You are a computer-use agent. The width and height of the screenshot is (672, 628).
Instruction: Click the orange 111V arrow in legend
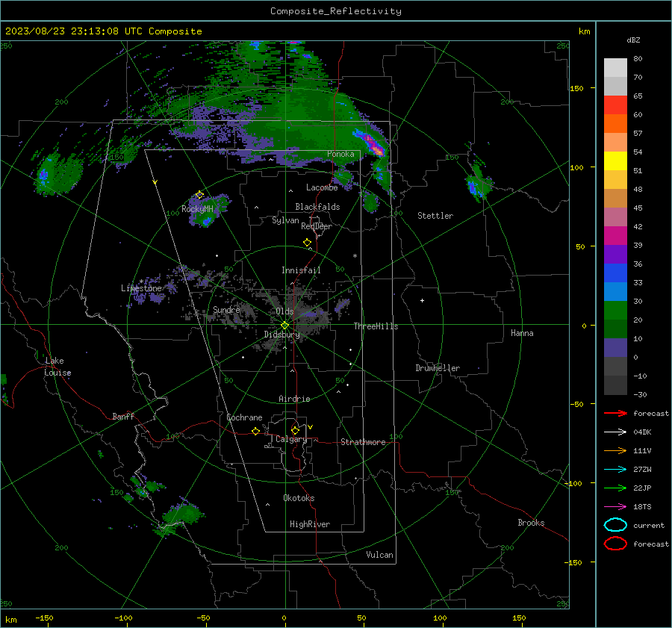615,450
